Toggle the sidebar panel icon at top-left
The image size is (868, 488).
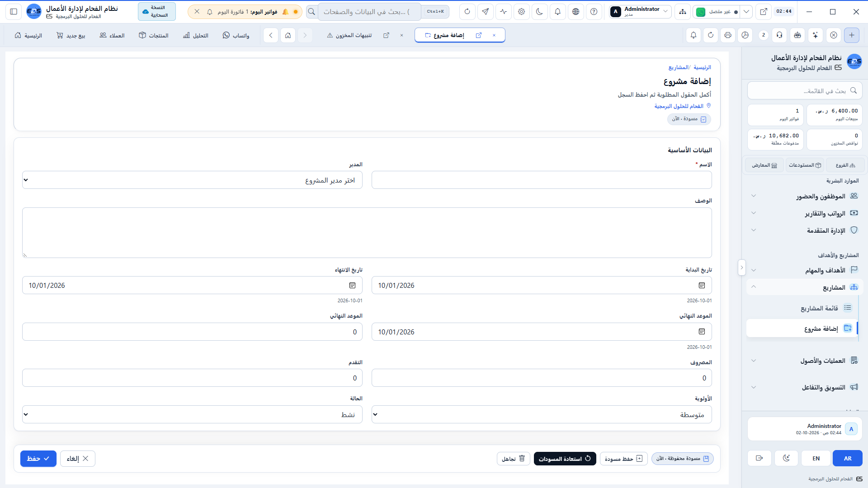tap(14, 12)
